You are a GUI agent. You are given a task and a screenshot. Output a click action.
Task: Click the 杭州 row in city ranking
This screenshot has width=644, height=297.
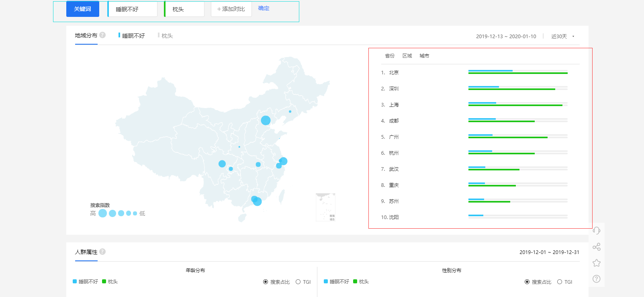coord(480,153)
